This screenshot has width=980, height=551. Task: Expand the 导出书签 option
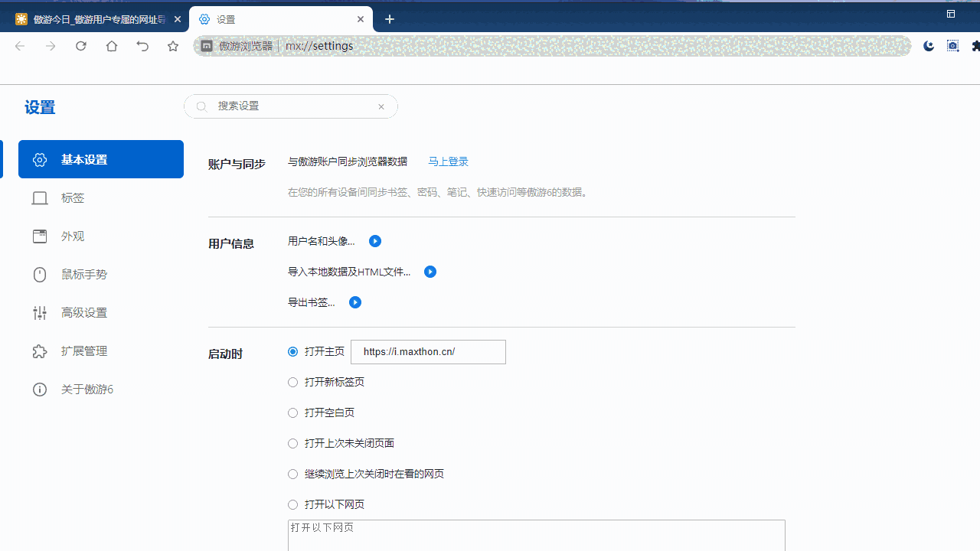point(355,302)
